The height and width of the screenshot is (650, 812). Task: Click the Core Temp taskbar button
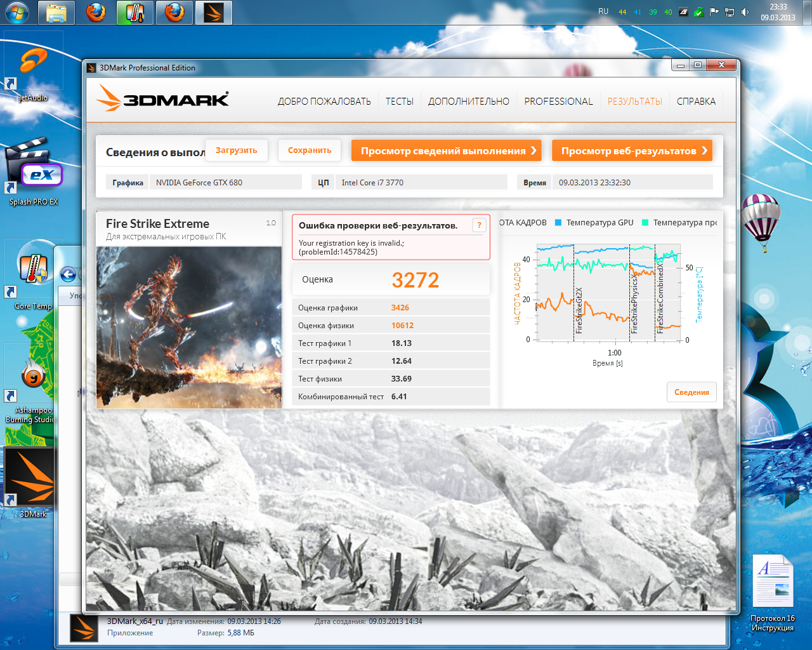[134, 13]
